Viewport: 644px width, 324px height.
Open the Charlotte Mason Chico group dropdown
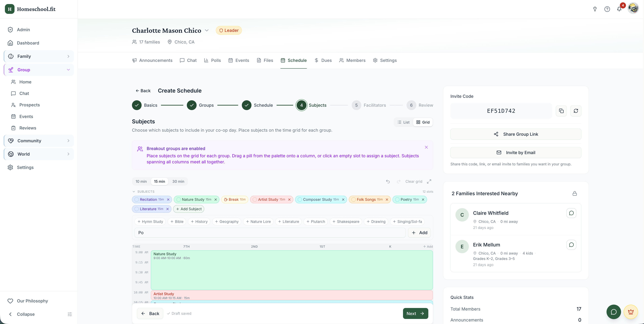207,31
